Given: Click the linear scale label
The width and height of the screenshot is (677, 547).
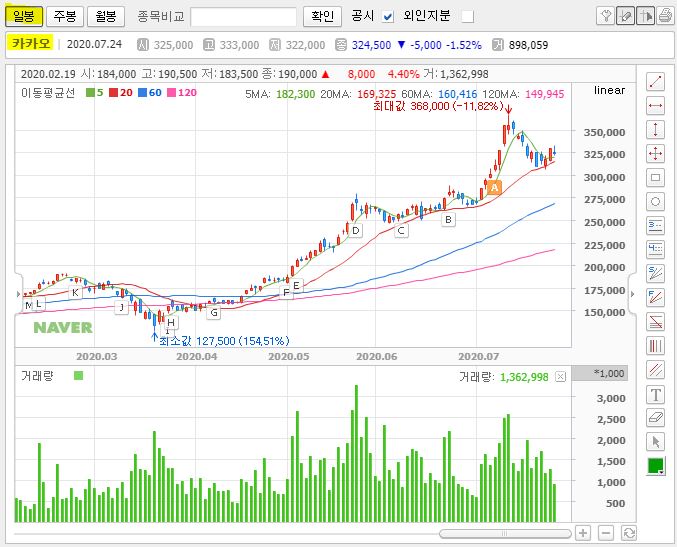Looking at the screenshot, I should tap(609, 90).
